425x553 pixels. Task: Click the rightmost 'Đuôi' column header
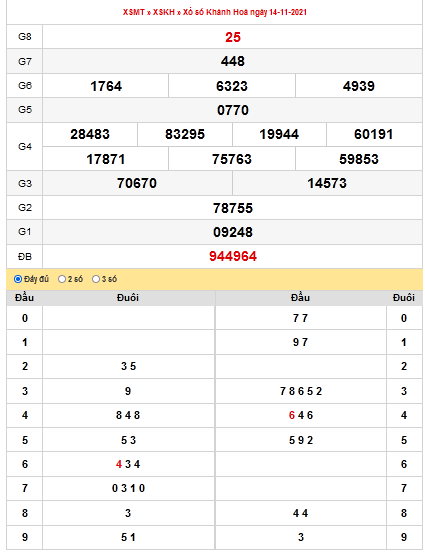tap(404, 298)
